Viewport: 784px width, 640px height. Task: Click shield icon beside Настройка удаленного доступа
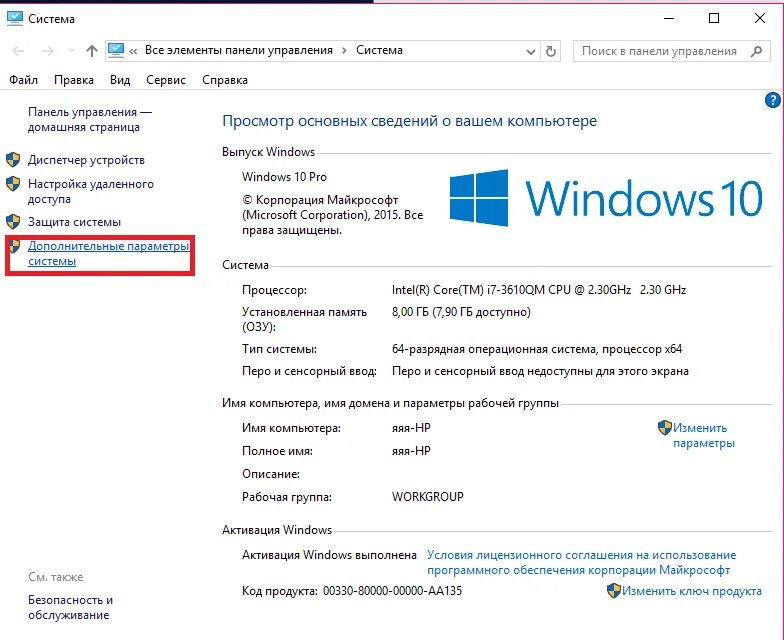pos(13,184)
